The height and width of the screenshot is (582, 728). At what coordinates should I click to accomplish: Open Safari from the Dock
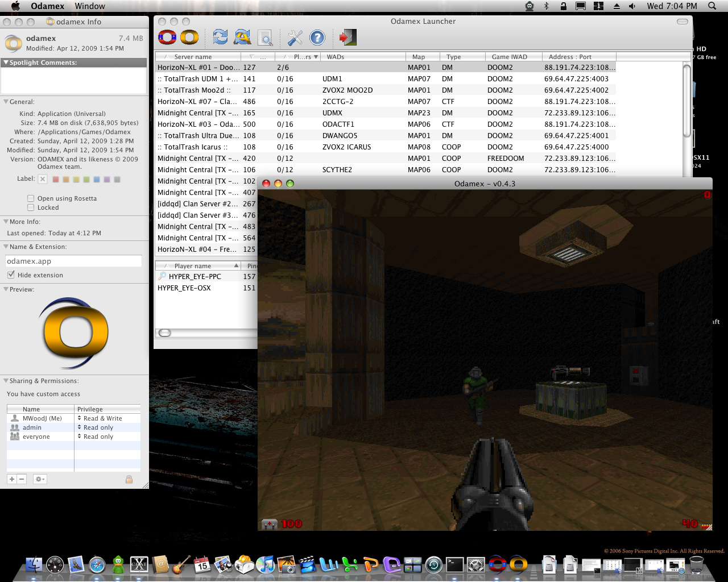tap(97, 565)
